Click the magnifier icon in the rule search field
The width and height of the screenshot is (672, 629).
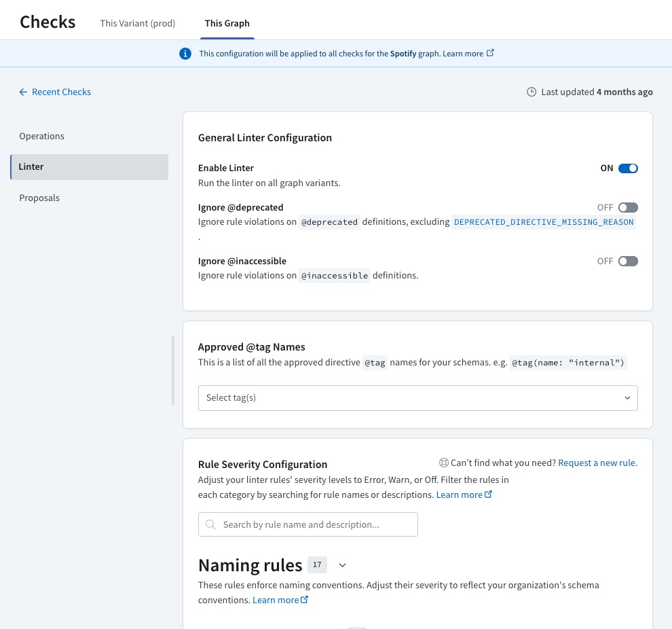pyautogui.click(x=210, y=524)
